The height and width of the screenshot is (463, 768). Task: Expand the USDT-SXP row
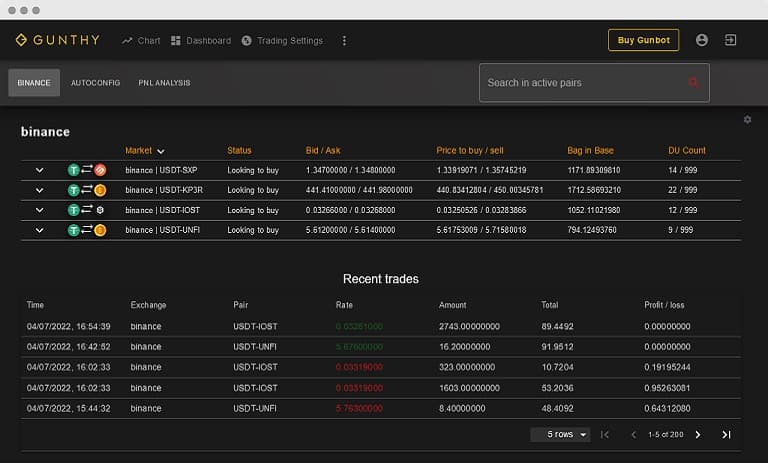(x=39, y=171)
